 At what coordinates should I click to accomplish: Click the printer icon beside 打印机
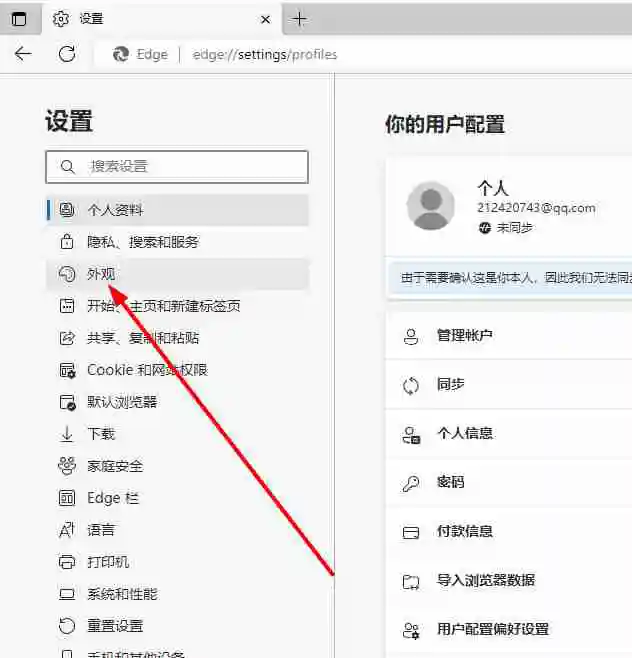(67, 562)
